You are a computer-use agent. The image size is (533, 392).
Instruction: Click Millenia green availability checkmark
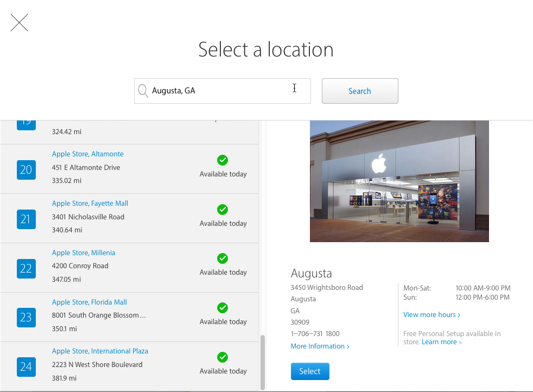click(223, 259)
